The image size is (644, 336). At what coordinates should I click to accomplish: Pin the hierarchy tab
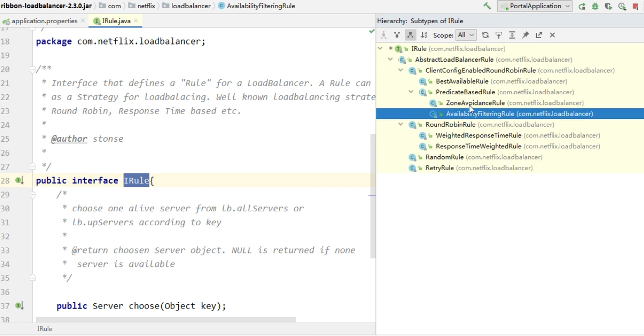coord(525,35)
